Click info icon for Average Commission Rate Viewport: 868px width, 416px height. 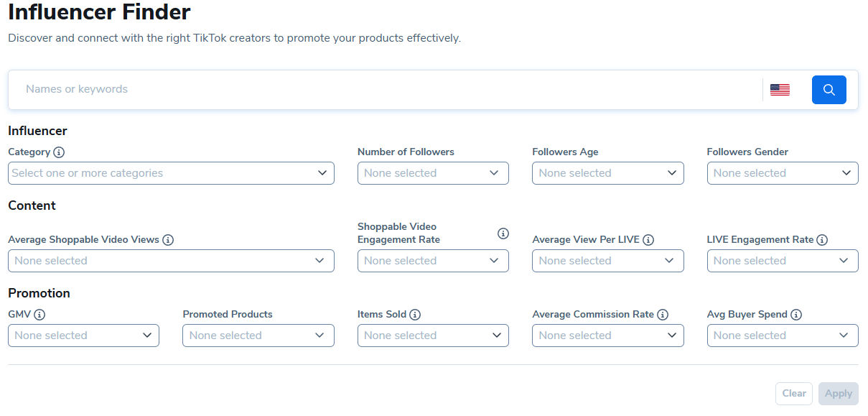(663, 315)
